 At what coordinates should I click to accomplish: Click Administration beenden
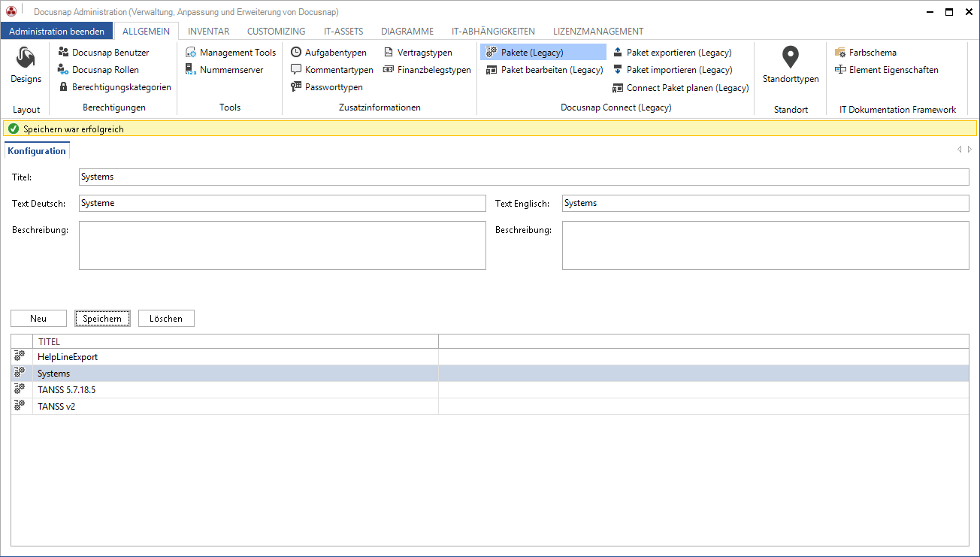pos(57,32)
